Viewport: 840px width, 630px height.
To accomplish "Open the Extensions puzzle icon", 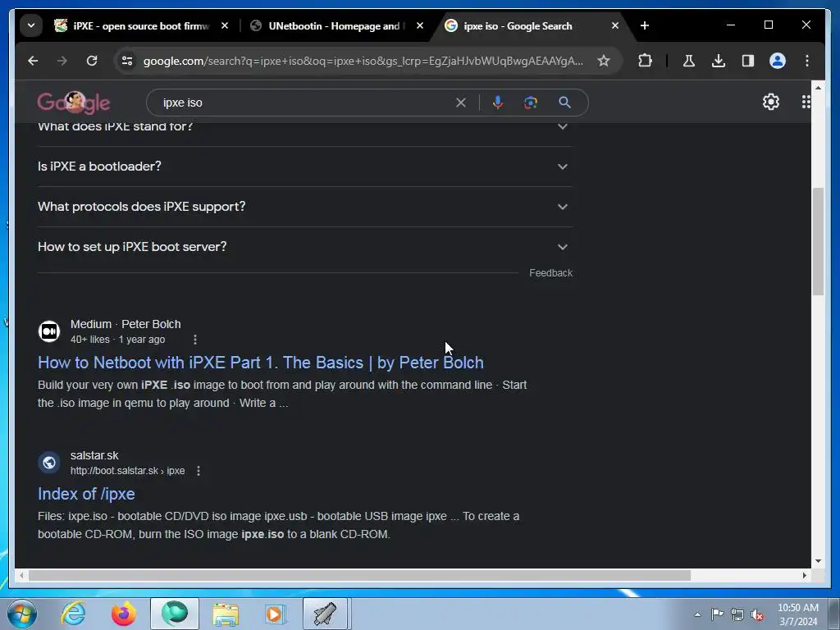I will 645,61.
